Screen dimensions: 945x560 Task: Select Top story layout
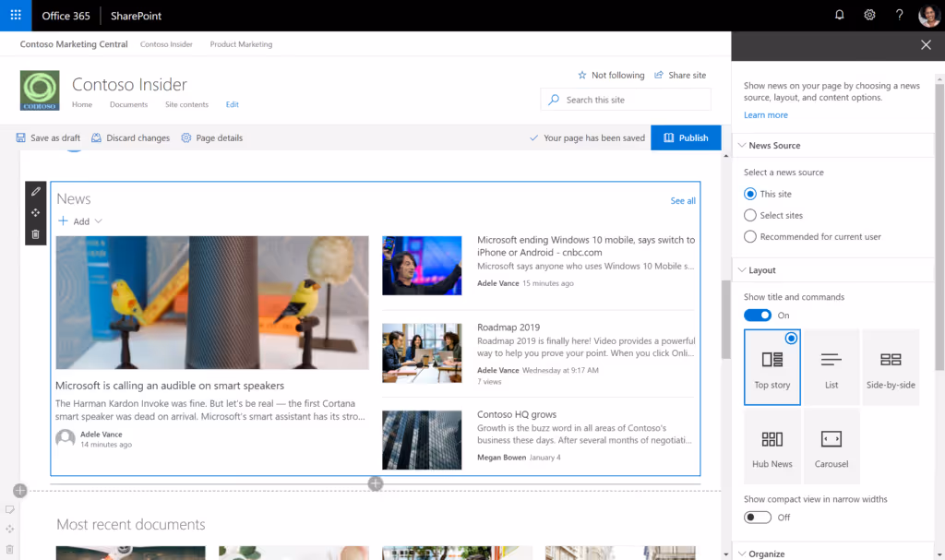pyautogui.click(x=772, y=367)
